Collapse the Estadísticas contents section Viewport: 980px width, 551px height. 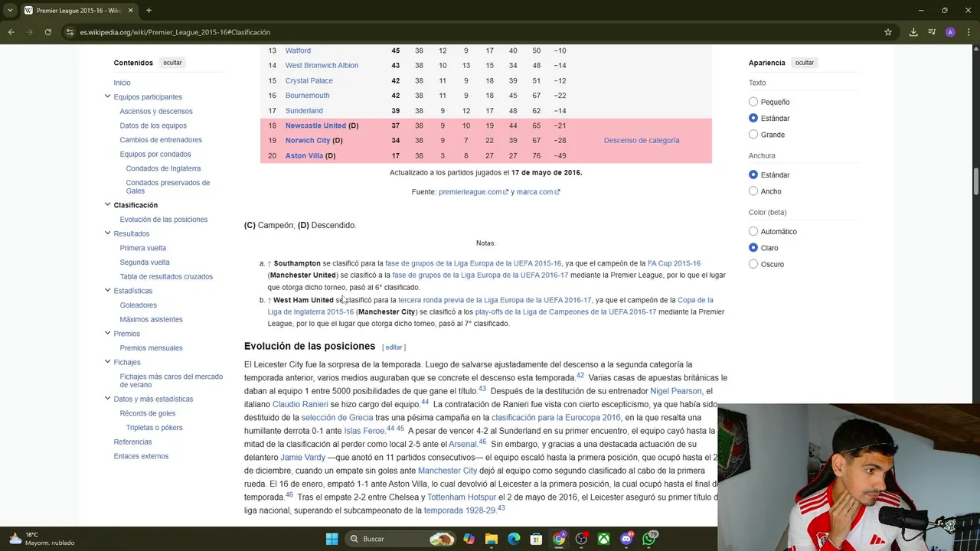point(107,290)
